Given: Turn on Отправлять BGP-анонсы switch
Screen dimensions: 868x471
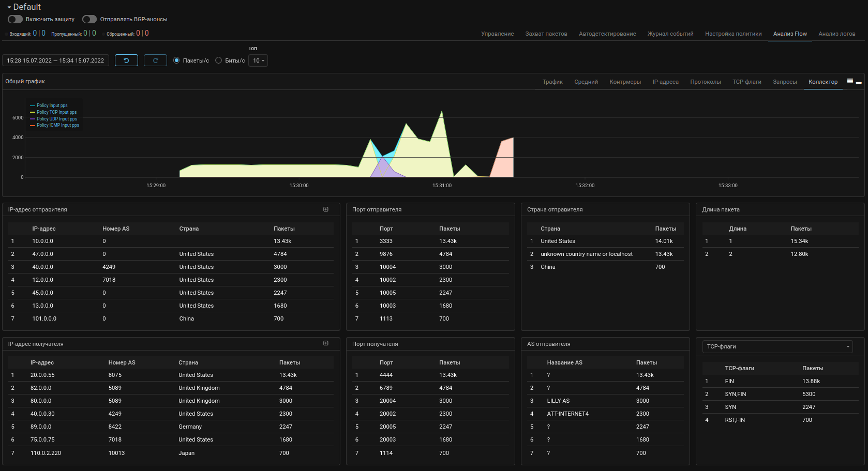Looking at the screenshot, I should coord(89,19).
